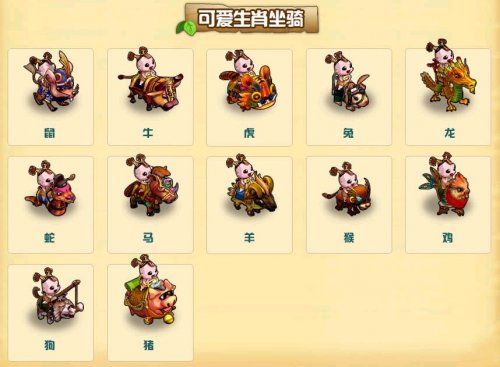Click the 龙 label text
This screenshot has width=500, height=367.
450,133
